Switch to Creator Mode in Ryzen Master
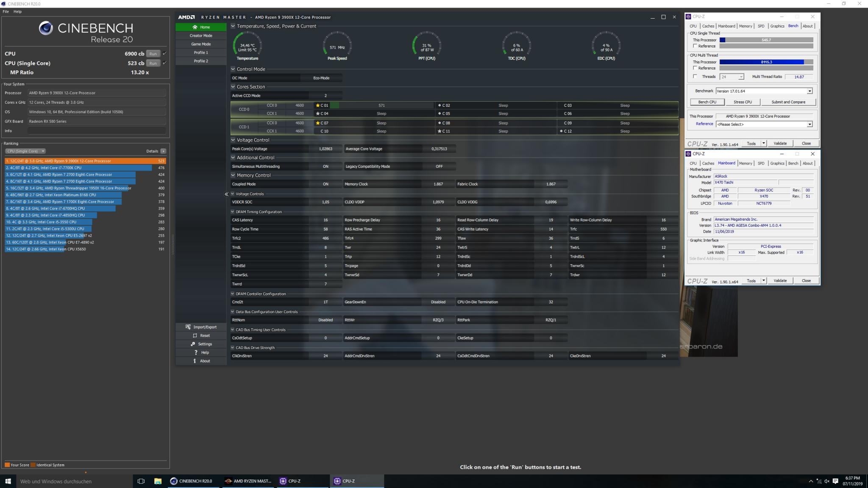The height and width of the screenshot is (488, 868). pos(201,36)
